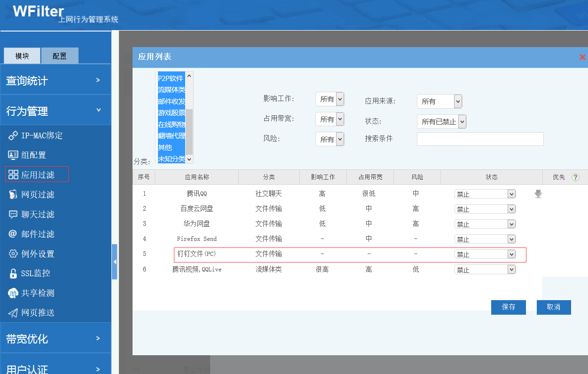
Task: Open status dropdown for 百度云网盘 row
Action: point(485,209)
